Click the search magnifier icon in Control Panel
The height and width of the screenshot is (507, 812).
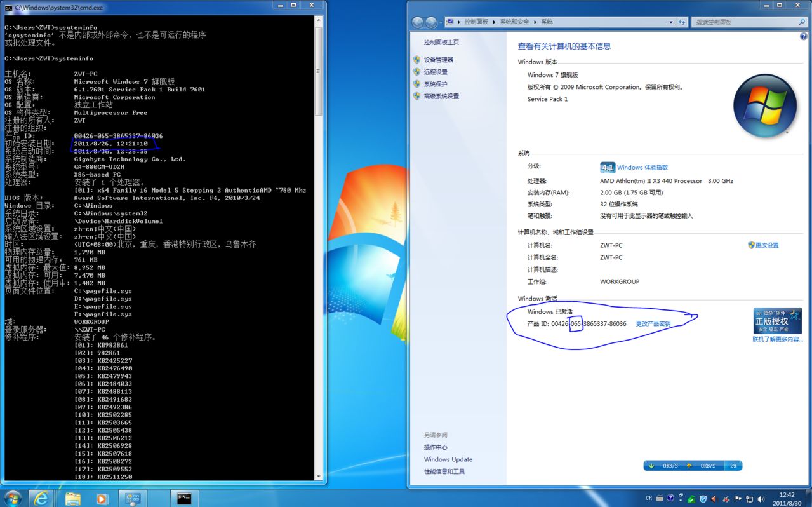[802, 22]
